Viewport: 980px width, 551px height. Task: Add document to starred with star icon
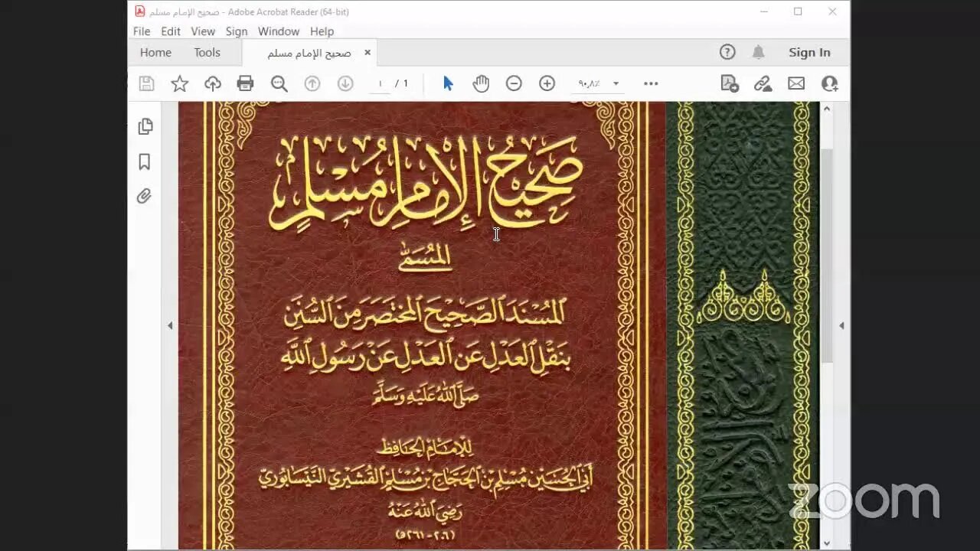point(179,83)
